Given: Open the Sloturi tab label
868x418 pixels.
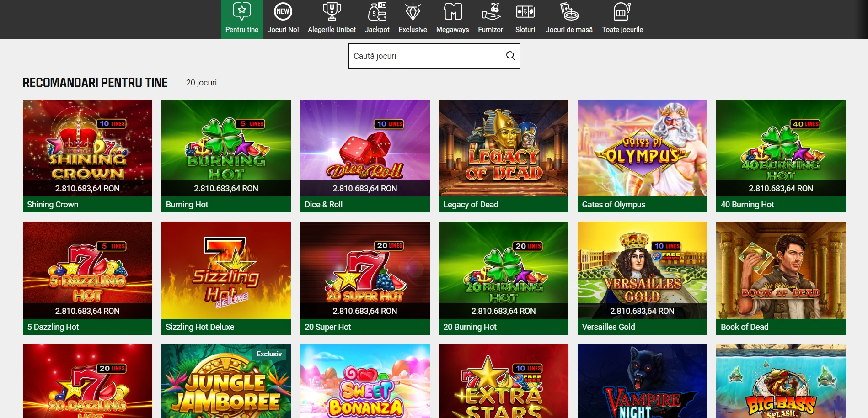Looking at the screenshot, I should tap(525, 30).
